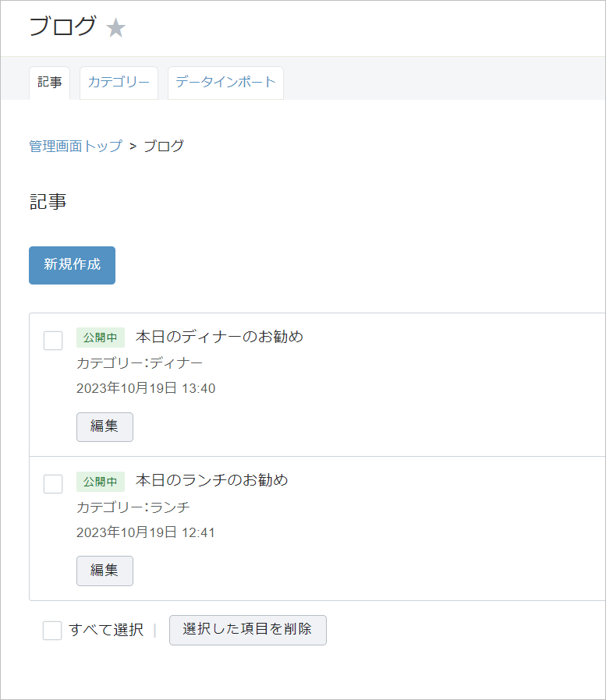Image resolution: width=606 pixels, height=700 pixels.
Task: Open the カテゴリー tab
Action: [x=119, y=83]
